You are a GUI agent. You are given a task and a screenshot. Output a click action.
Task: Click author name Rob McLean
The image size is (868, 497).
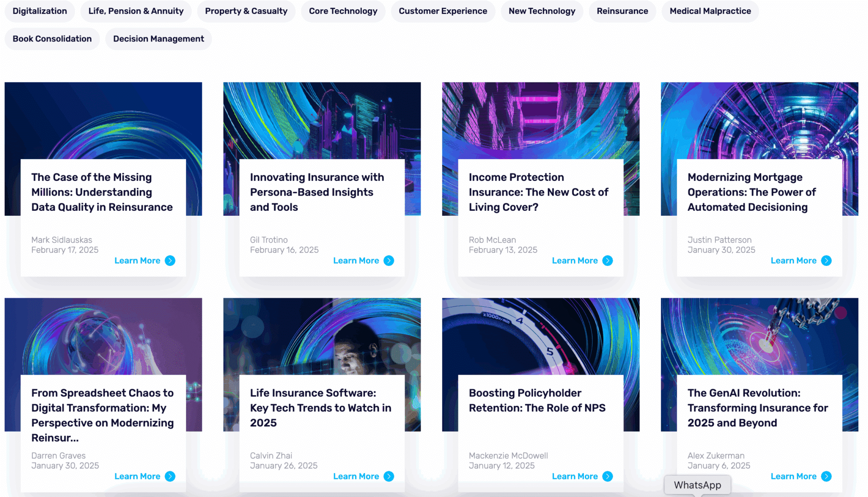492,240
